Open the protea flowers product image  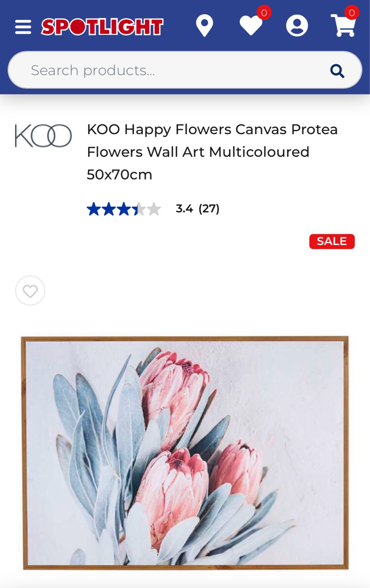(x=185, y=453)
